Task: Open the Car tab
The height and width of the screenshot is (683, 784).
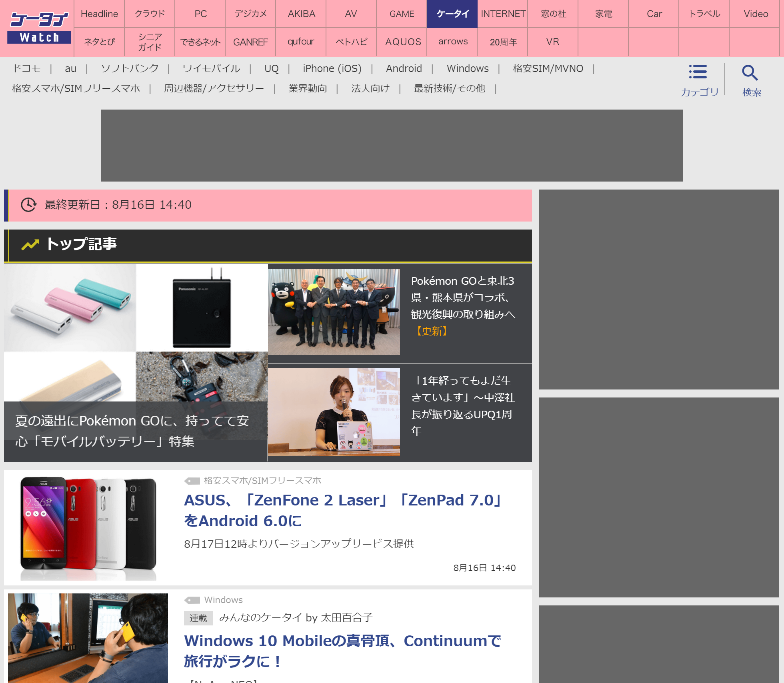Action: [x=654, y=14]
